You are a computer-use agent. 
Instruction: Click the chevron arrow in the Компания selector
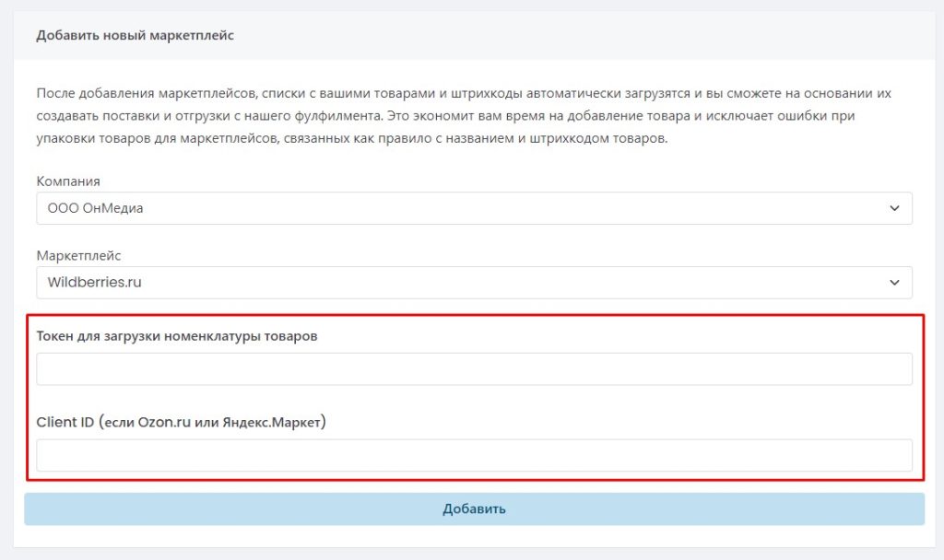(893, 208)
